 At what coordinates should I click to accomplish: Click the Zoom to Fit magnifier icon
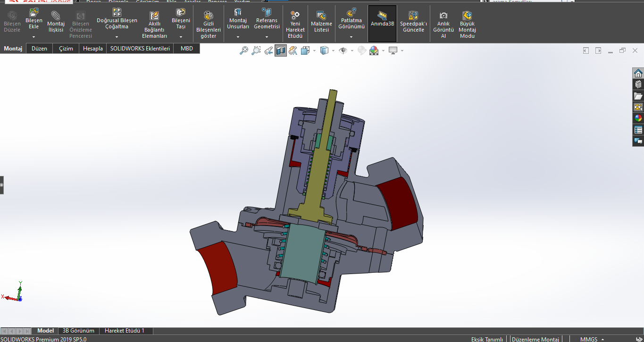[x=244, y=50]
